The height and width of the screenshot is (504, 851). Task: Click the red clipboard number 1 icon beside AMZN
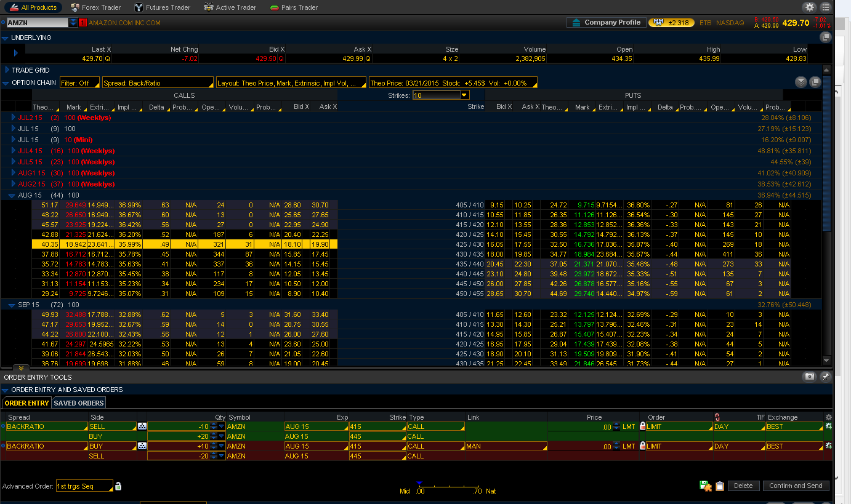83,23
